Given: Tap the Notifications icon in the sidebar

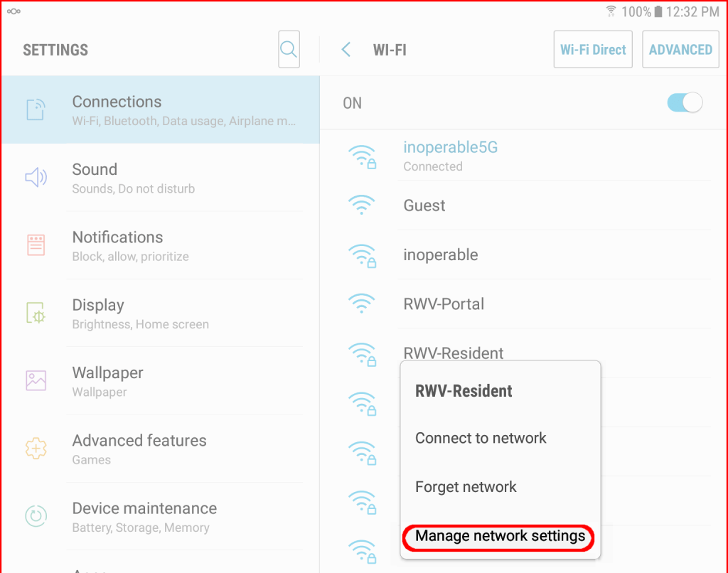Looking at the screenshot, I should [36, 245].
